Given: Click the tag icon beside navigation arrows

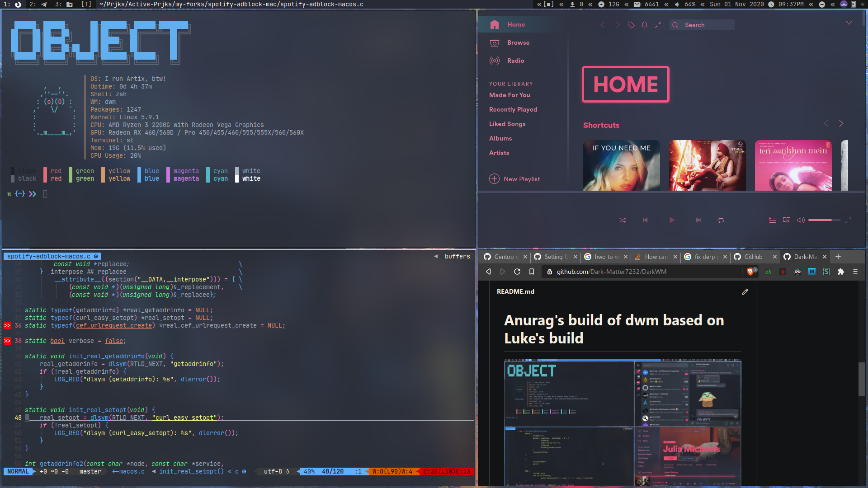Looking at the screenshot, I should [x=631, y=25].
